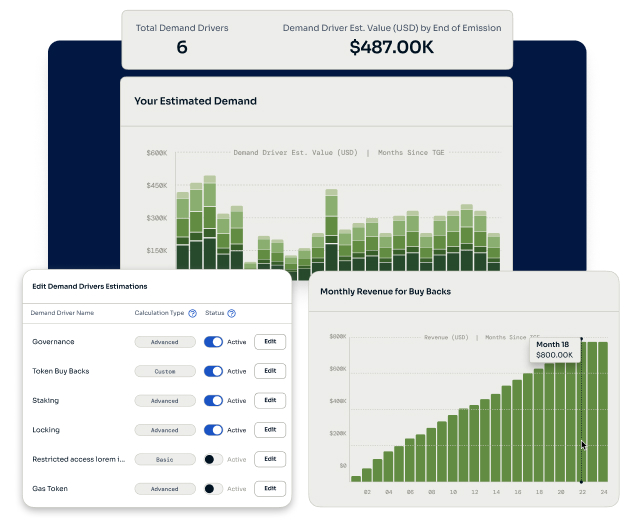Screen dimensions: 636x522
Task: Disable the Governance active toggle
Action: (x=213, y=342)
